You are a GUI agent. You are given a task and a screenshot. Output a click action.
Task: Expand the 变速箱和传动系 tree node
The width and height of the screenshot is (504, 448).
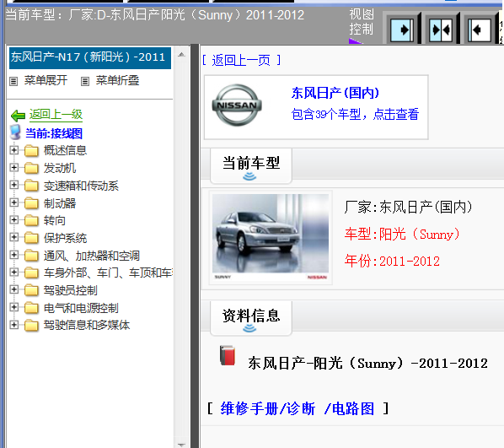coord(13,185)
